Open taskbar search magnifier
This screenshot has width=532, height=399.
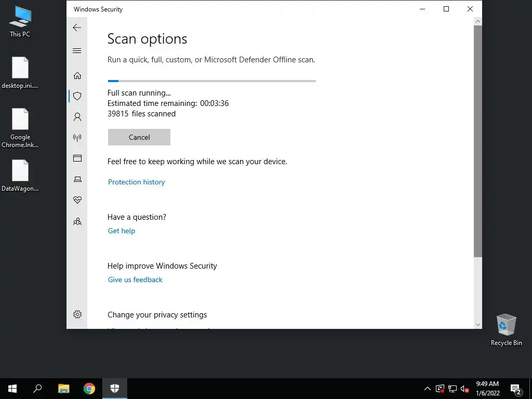click(x=37, y=389)
